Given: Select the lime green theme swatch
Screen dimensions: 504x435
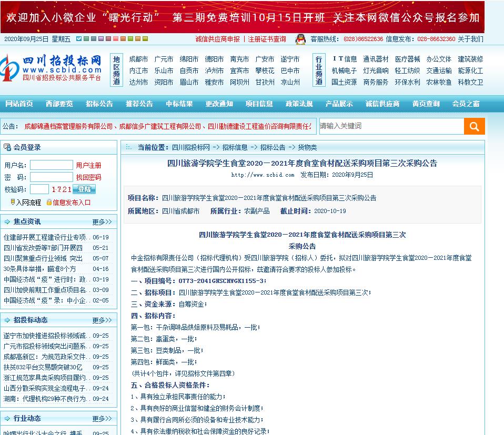Looking at the screenshot, I should click(x=130, y=39).
